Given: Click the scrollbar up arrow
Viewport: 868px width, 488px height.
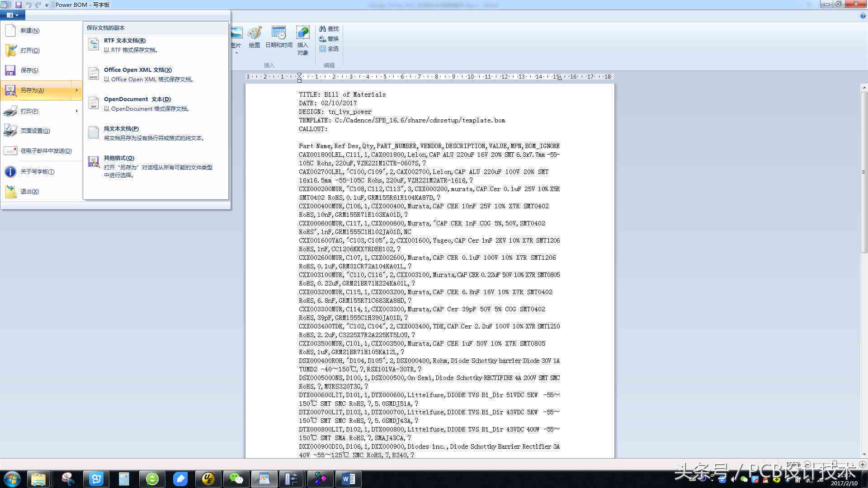Looking at the screenshot, I should click(x=863, y=88).
